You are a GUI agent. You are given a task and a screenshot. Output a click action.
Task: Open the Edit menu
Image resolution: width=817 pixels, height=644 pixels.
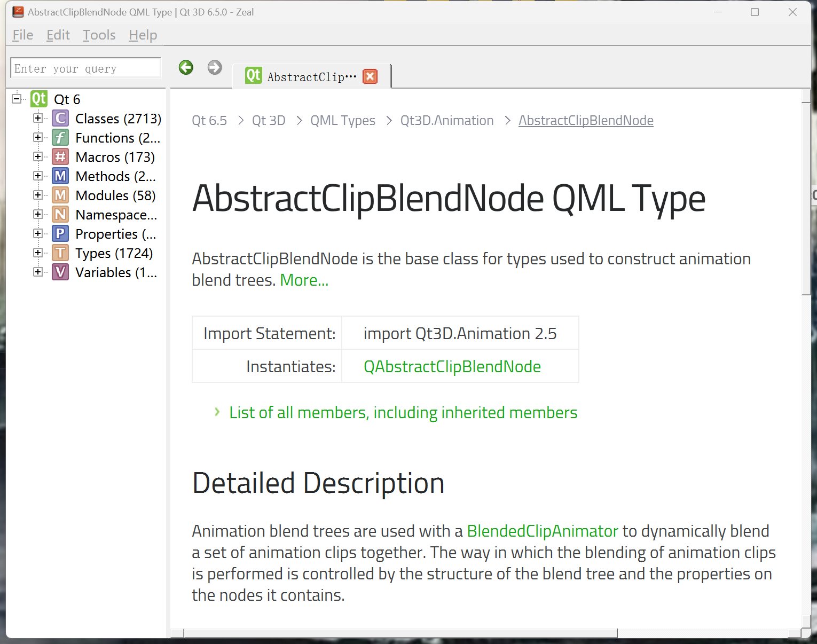(x=58, y=35)
